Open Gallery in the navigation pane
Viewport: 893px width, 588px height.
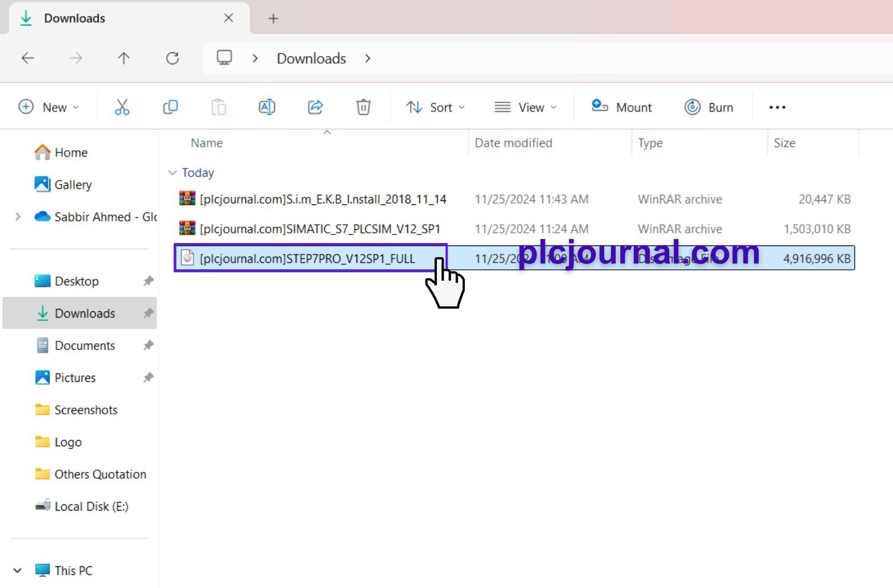click(x=63, y=184)
